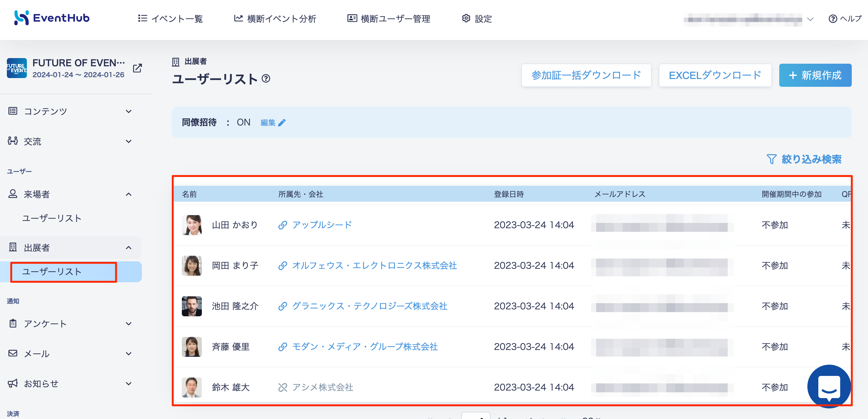Open the chat widget bubble
The image size is (868, 419).
pos(829,386)
